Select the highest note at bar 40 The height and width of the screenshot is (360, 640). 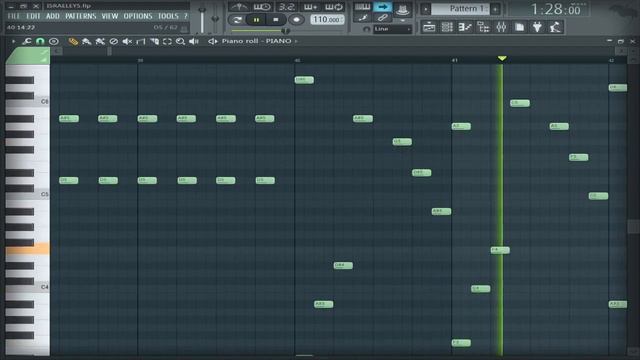click(304, 80)
